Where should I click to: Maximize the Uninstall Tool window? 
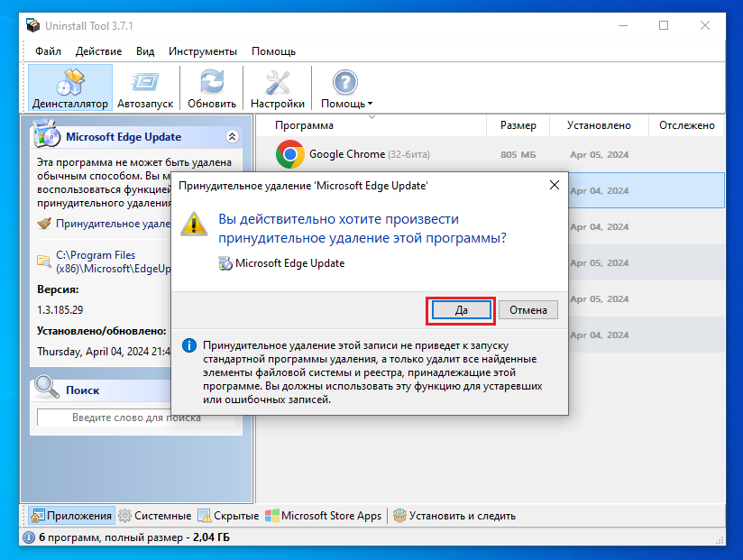pos(664,25)
